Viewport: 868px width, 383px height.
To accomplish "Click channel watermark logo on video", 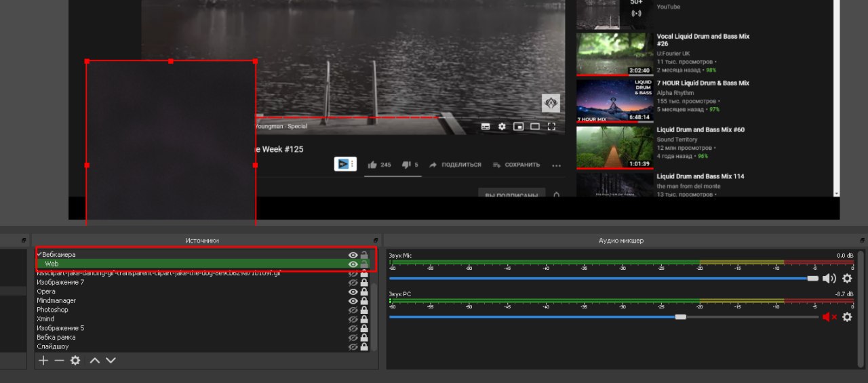I will 550,103.
